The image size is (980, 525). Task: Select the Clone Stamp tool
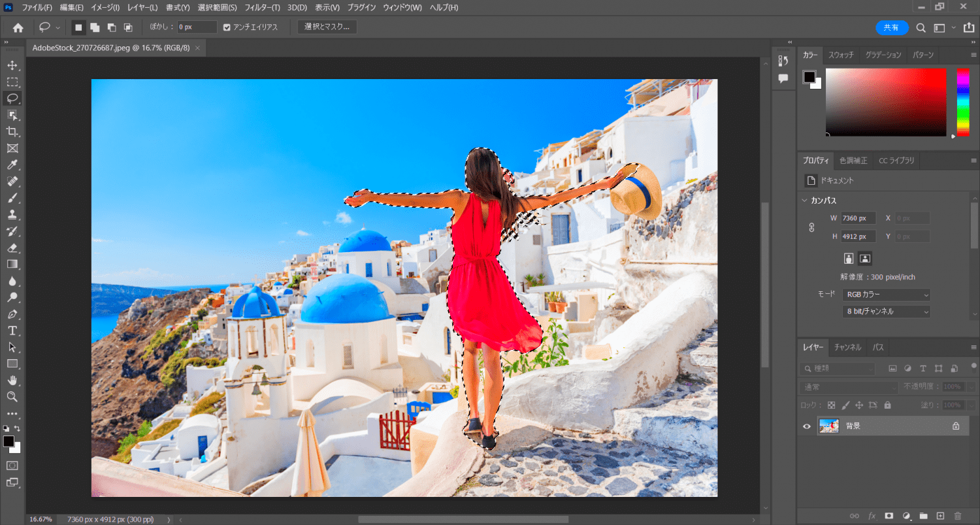[12, 214]
